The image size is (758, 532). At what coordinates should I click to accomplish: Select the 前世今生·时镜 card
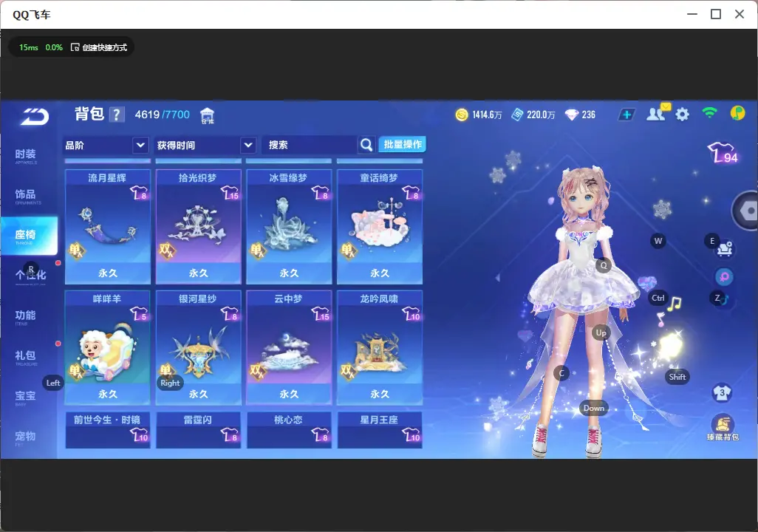tap(108, 430)
